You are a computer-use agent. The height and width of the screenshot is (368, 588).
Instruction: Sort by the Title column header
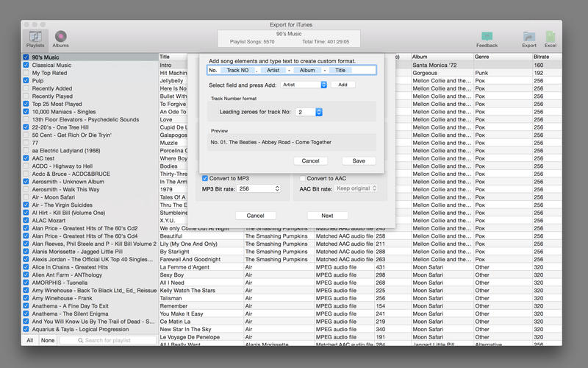173,57
